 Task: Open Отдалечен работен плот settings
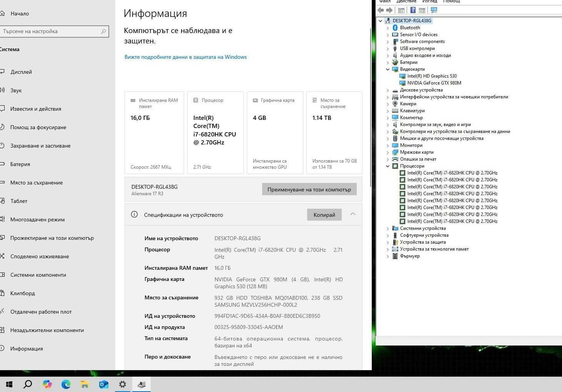click(x=41, y=312)
